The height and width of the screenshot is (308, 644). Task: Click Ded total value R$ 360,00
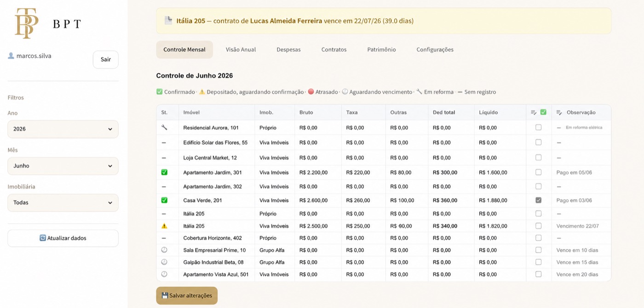point(445,200)
